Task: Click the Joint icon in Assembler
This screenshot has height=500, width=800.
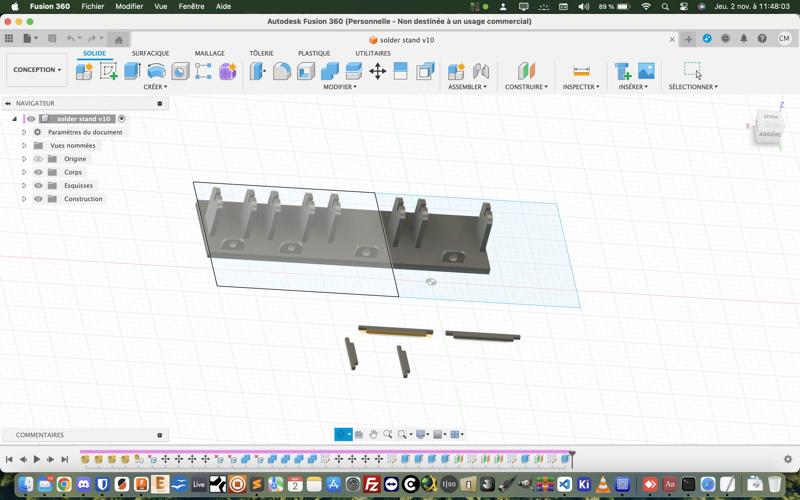Action: (x=481, y=71)
